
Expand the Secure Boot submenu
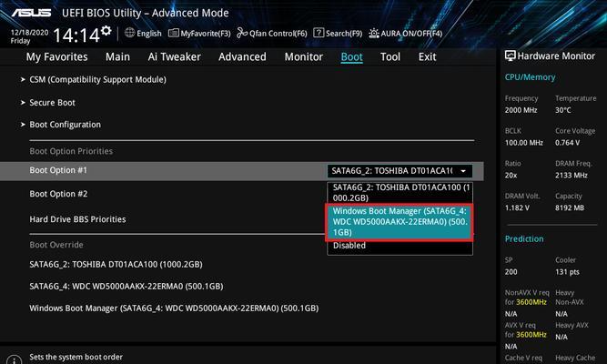click(x=52, y=103)
